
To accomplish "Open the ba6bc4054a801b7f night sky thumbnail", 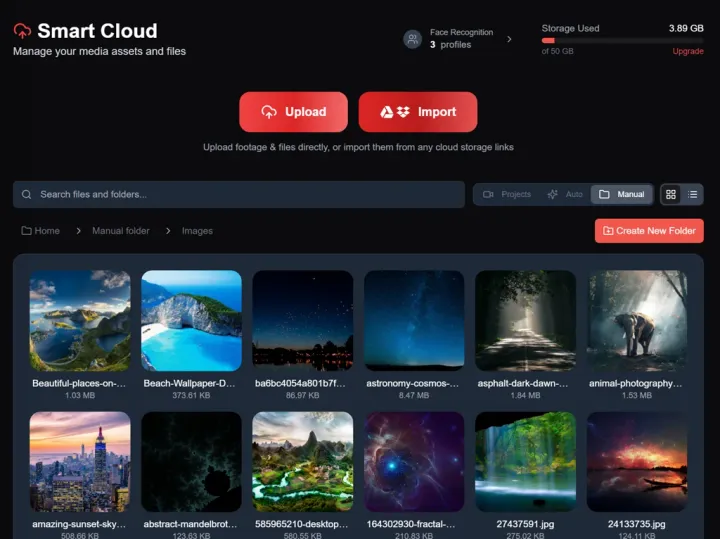I will (x=303, y=320).
